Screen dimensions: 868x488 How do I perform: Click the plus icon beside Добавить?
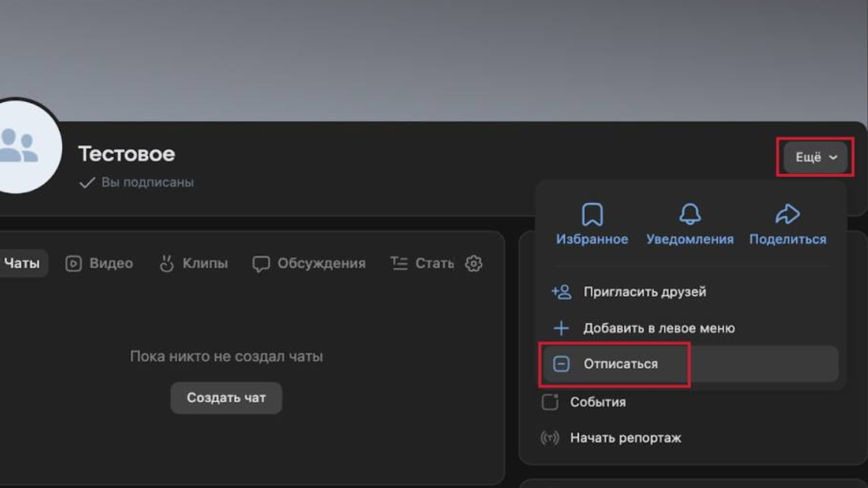(x=561, y=328)
